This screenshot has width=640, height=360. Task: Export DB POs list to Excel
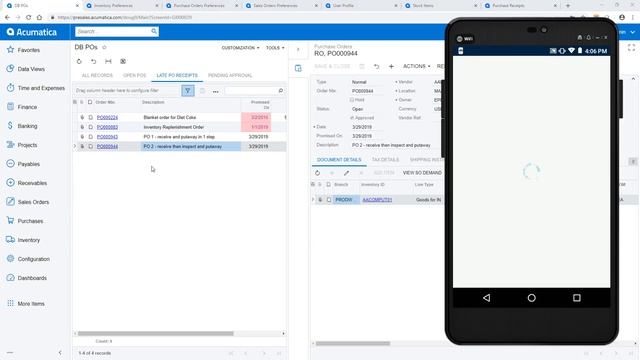123,61
